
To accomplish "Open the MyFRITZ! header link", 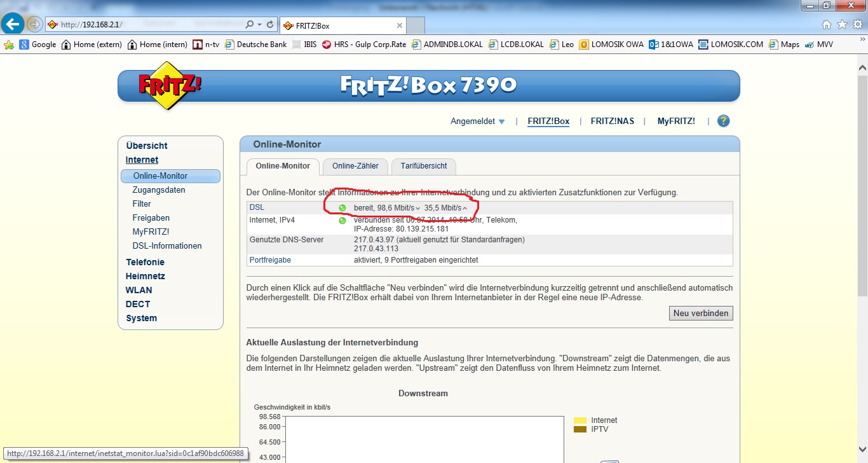I will click(676, 121).
